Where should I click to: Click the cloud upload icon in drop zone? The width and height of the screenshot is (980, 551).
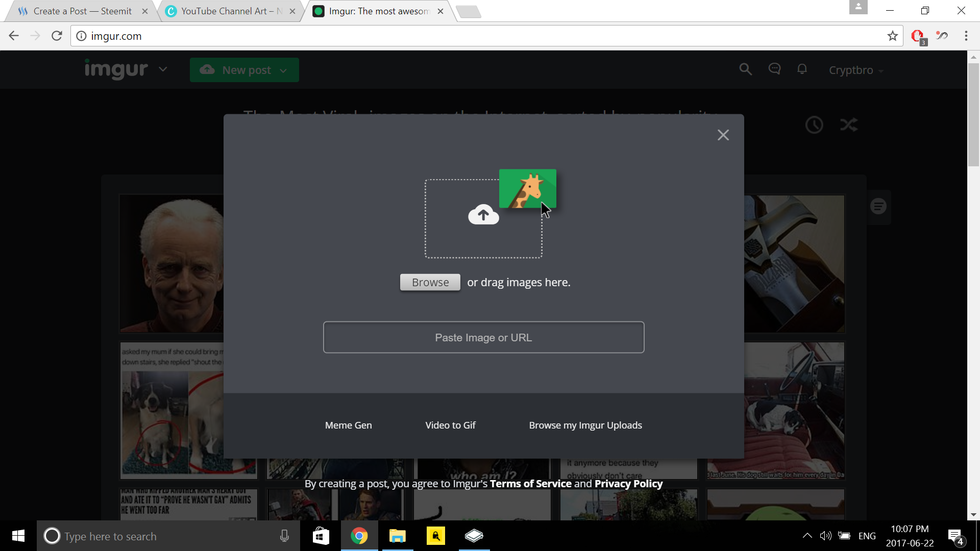pos(483,215)
